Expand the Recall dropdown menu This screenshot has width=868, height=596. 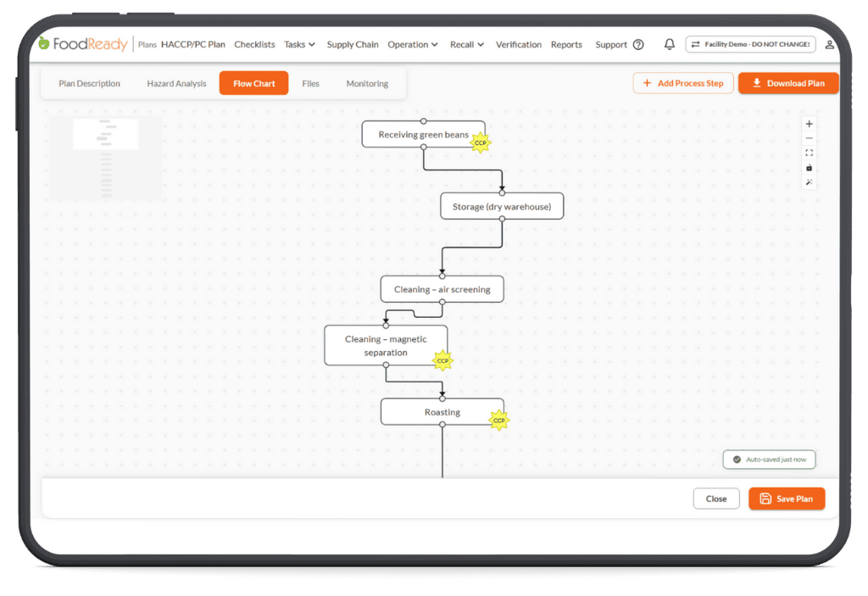pyautogui.click(x=467, y=45)
